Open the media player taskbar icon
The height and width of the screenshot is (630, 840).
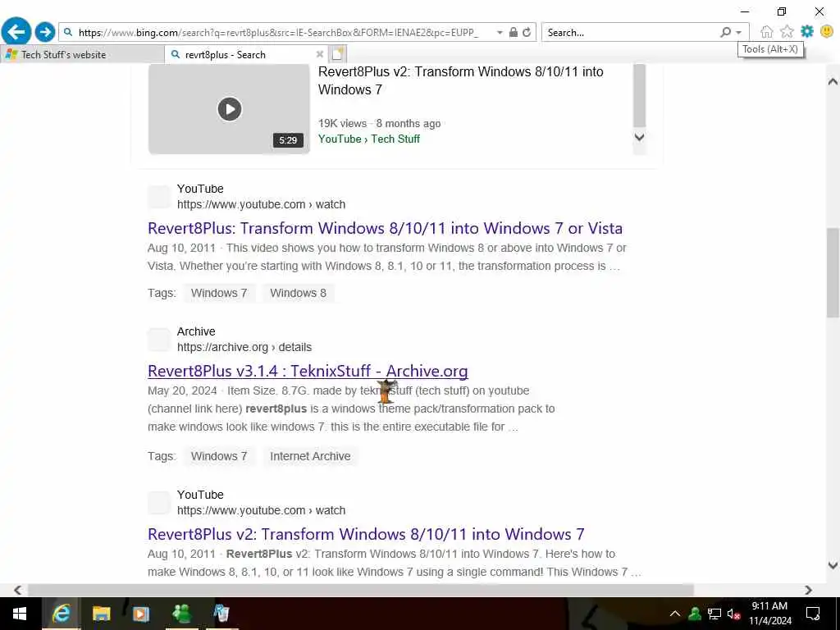(x=141, y=614)
